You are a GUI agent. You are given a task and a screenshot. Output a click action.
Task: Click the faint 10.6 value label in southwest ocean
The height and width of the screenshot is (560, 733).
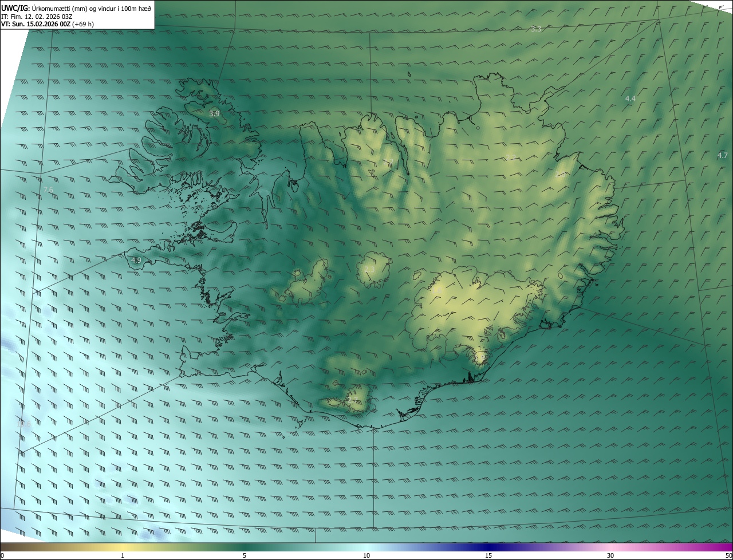(x=24, y=424)
